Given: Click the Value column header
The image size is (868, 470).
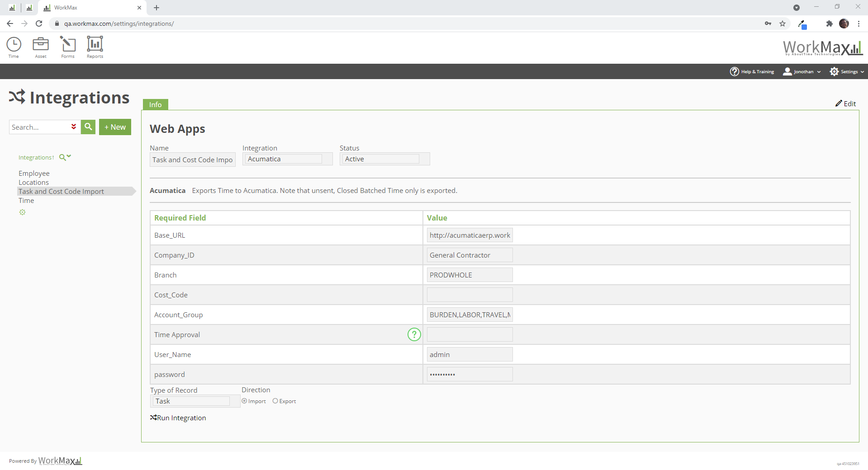Looking at the screenshot, I should point(437,218).
